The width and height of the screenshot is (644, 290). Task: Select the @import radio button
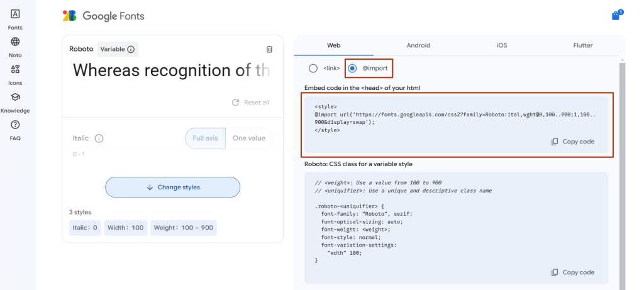click(352, 68)
